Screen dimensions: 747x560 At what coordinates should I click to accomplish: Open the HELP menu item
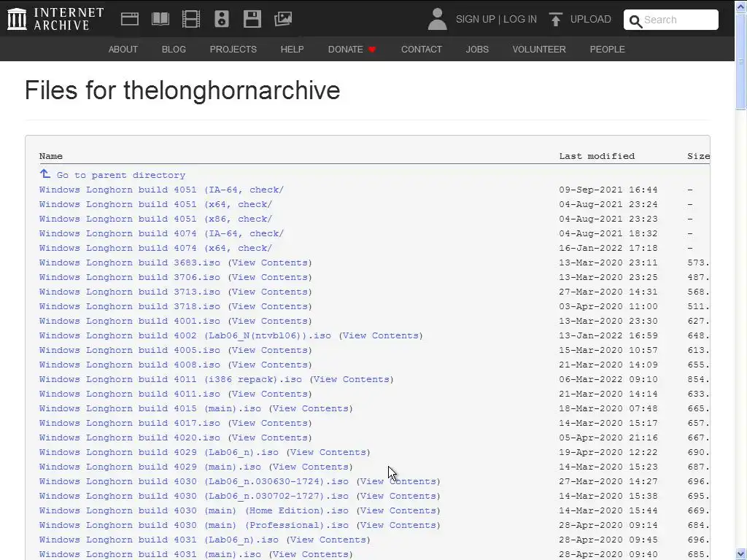[292, 49]
